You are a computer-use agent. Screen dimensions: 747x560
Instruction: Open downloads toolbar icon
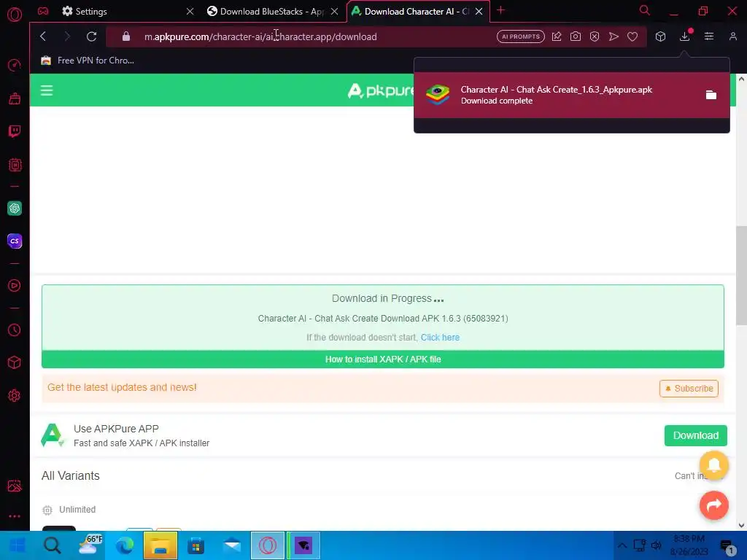tap(684, 36)
